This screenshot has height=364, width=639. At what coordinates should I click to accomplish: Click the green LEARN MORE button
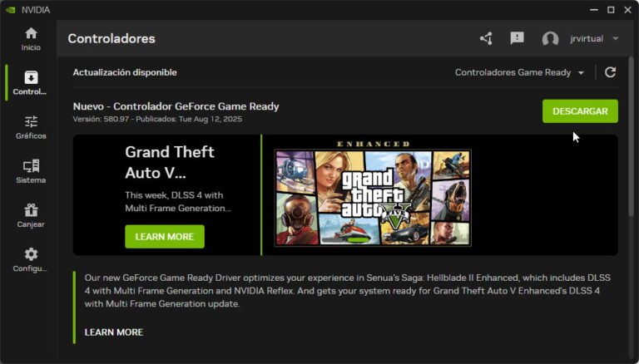165,237
